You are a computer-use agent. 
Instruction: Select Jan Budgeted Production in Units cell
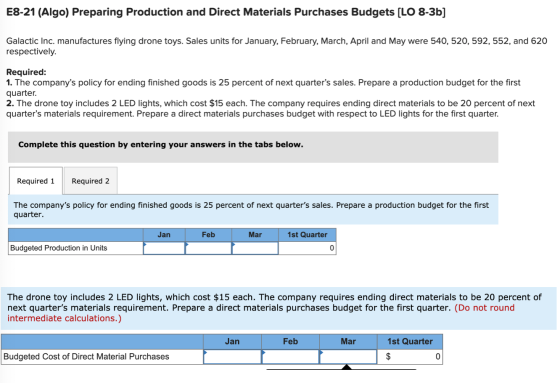[164, 248]
